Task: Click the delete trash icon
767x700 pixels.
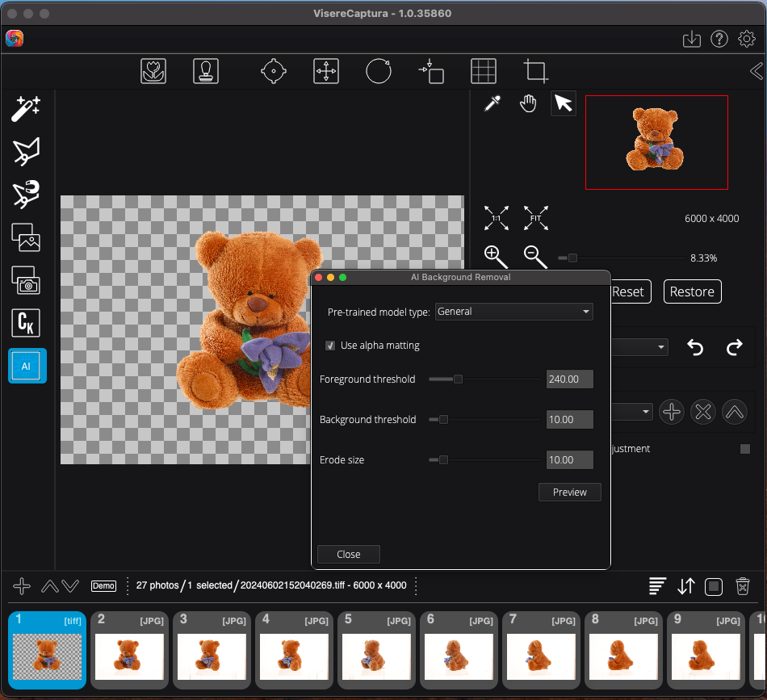Action: coord(743,587)
